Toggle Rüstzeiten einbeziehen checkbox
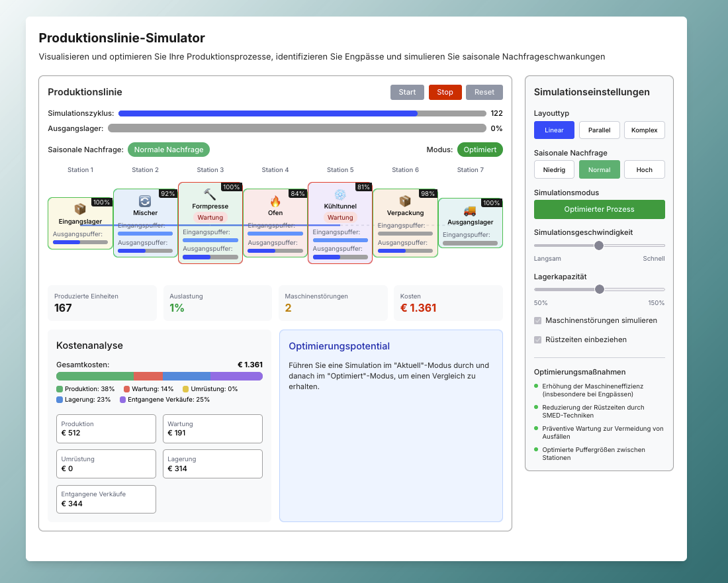Viewport: 728px width, 583px height. click(x=537, y=339)
